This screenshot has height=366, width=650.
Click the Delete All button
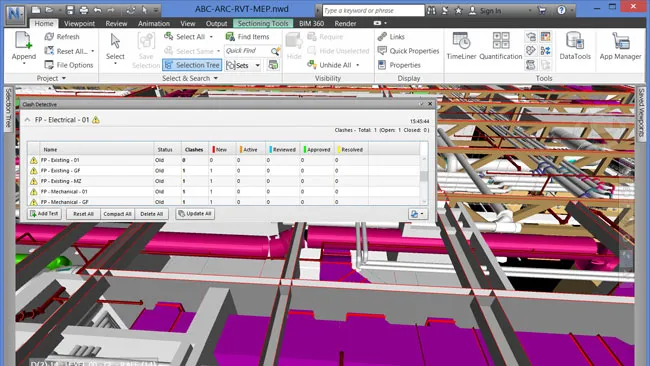pos(151,214)
